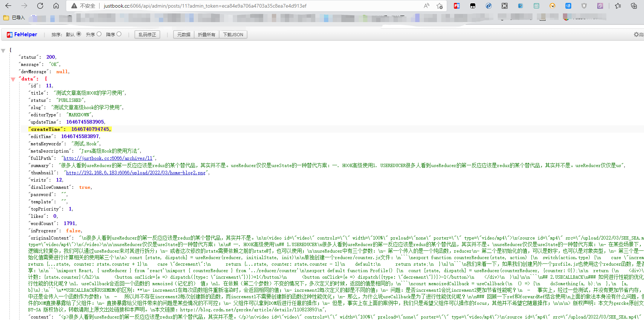This screenshot has height=320, width=644.
Task: Select descending sort order
Action: (119, 34)
